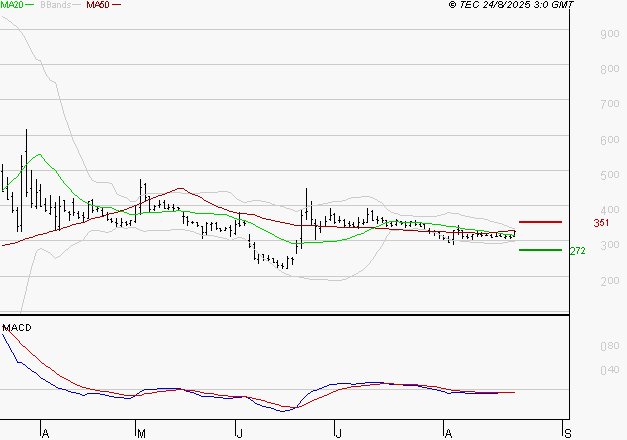Click the 900 price axis label
The width and height of the screenshot is (627, 440).
[607, 35]
